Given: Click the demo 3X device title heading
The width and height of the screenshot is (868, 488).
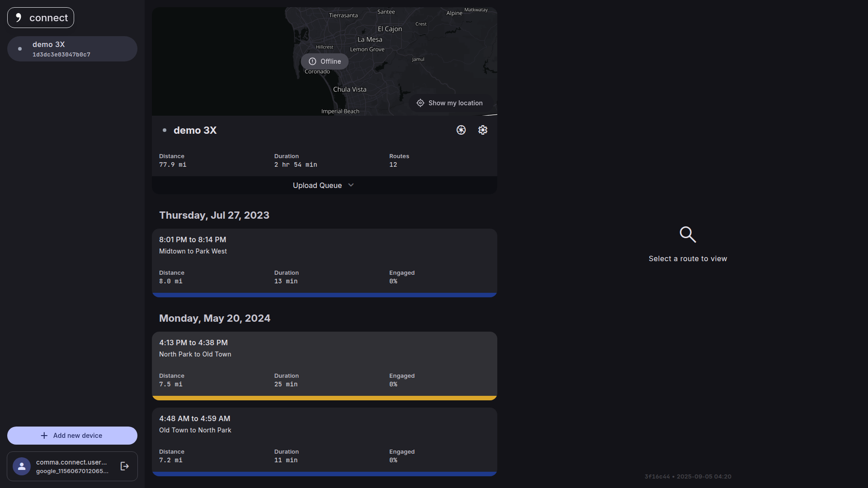Looking at the screenshot, I should pos(195,130).
